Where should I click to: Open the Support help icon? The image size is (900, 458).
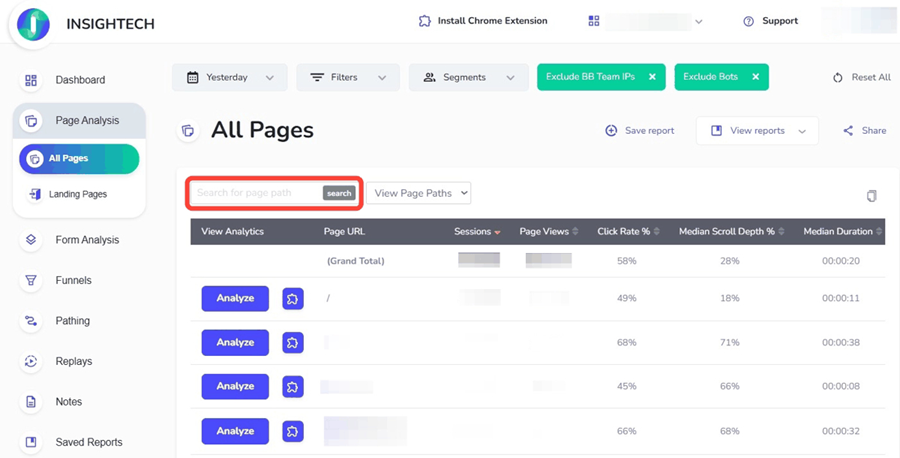tap(748, 21)
